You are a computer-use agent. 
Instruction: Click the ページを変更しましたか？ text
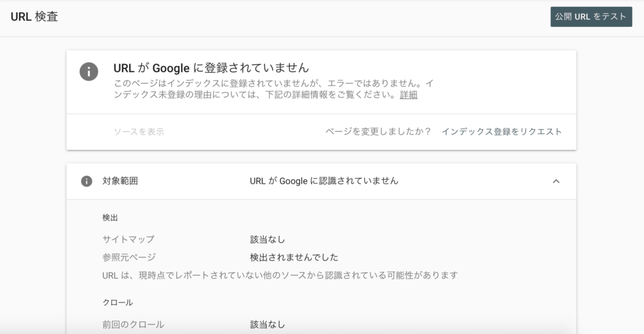click(x=378, y=131)
